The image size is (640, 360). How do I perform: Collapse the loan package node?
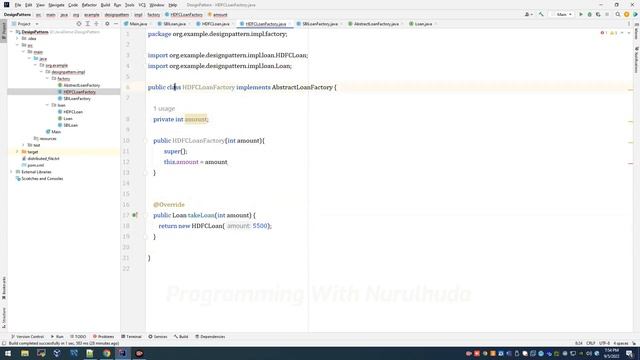[48, 105]
